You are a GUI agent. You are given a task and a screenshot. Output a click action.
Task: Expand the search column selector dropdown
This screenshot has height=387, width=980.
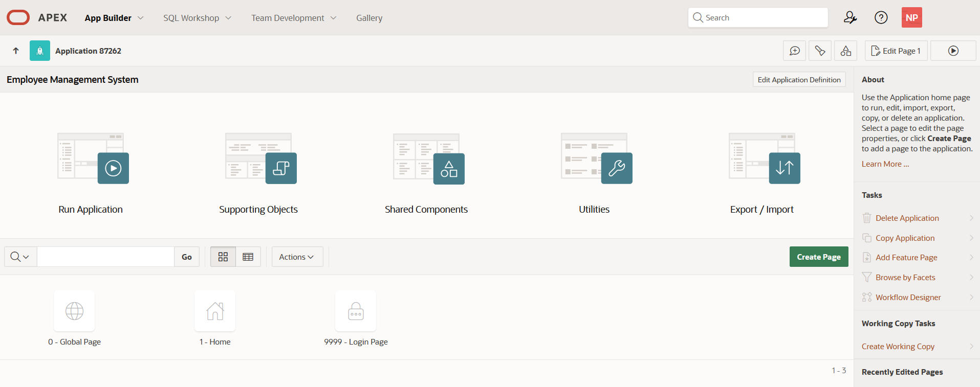click(x=20, y=257)
